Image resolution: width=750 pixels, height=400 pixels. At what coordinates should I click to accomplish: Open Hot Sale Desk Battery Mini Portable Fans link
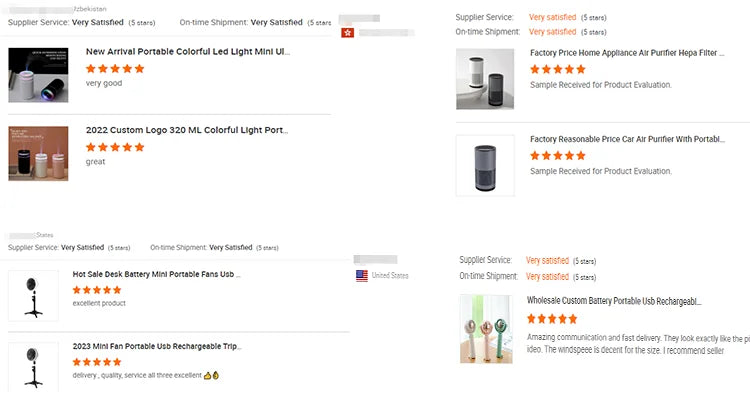tap(156, 274)
